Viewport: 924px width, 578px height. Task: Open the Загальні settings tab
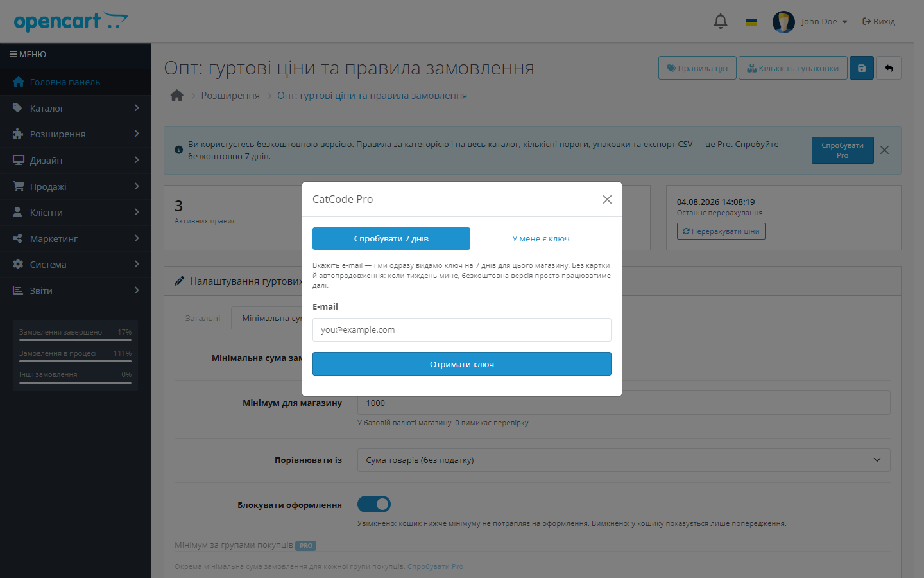point(203,319)
